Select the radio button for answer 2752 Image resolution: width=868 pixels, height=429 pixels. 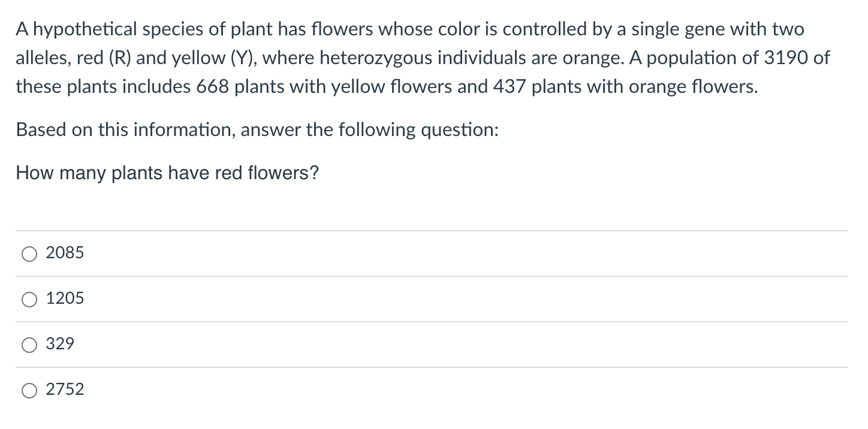pyautogui.click(x=29, y=390)
